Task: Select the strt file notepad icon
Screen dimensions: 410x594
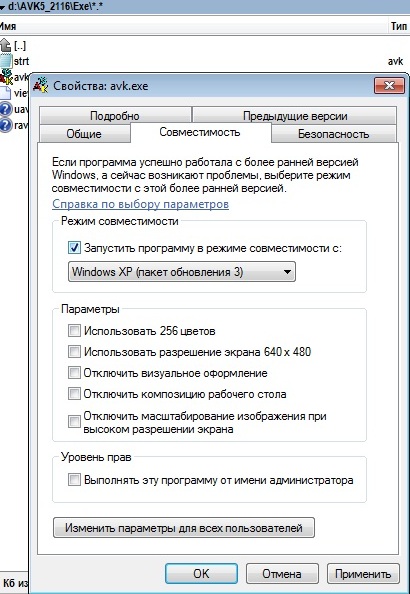Action: pos(5,61)
